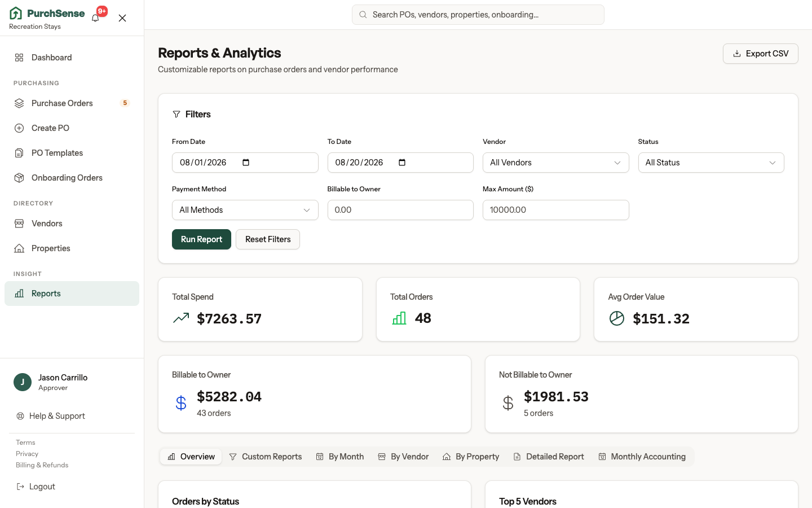Click Total Spend trend arrow icon

point(181,318)
